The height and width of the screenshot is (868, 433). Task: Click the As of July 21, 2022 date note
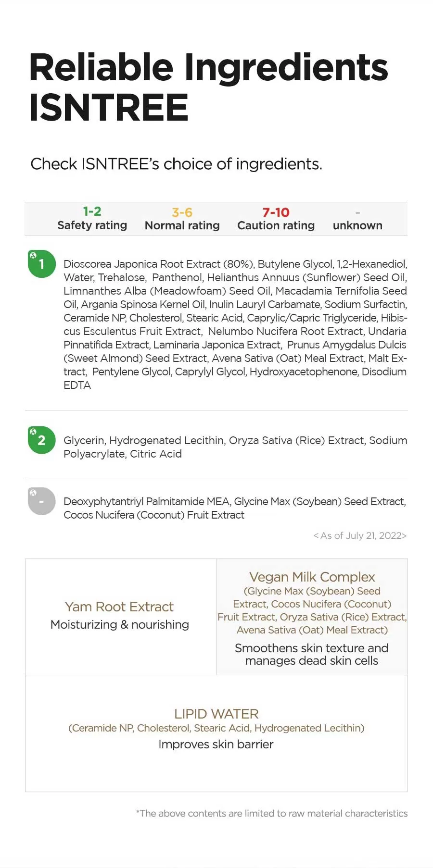[x=360, y=535]
